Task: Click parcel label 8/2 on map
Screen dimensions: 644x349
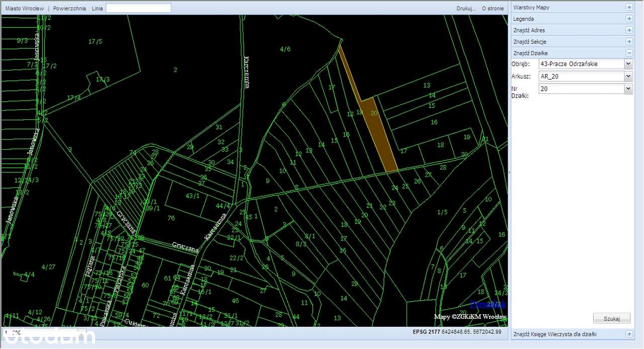Action: coord(301,244)
